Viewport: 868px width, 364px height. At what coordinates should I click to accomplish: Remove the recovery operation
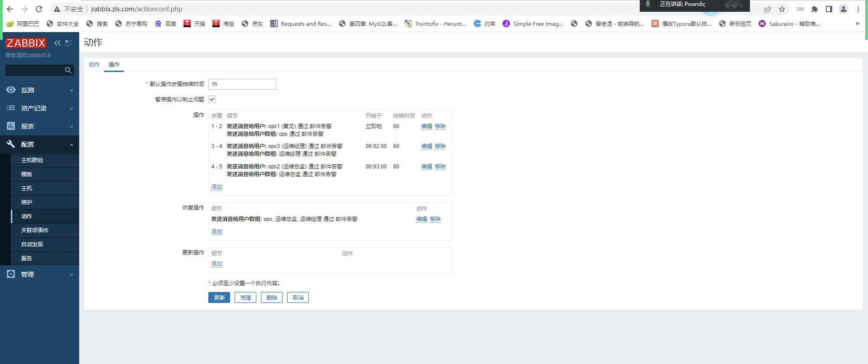[435, 219]
